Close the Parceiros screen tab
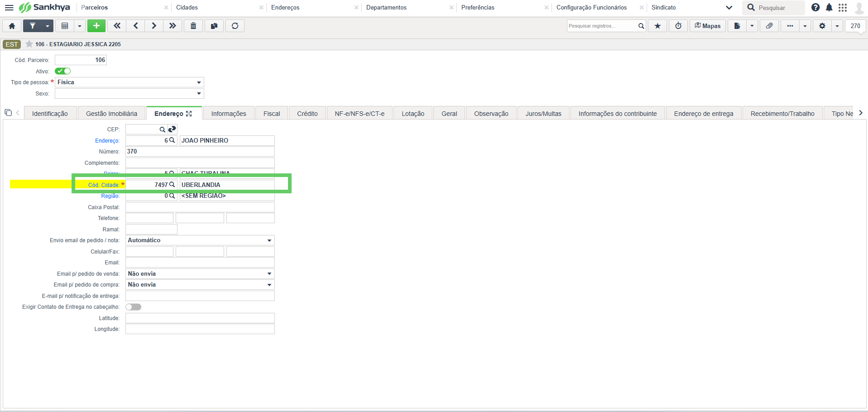 166,8
